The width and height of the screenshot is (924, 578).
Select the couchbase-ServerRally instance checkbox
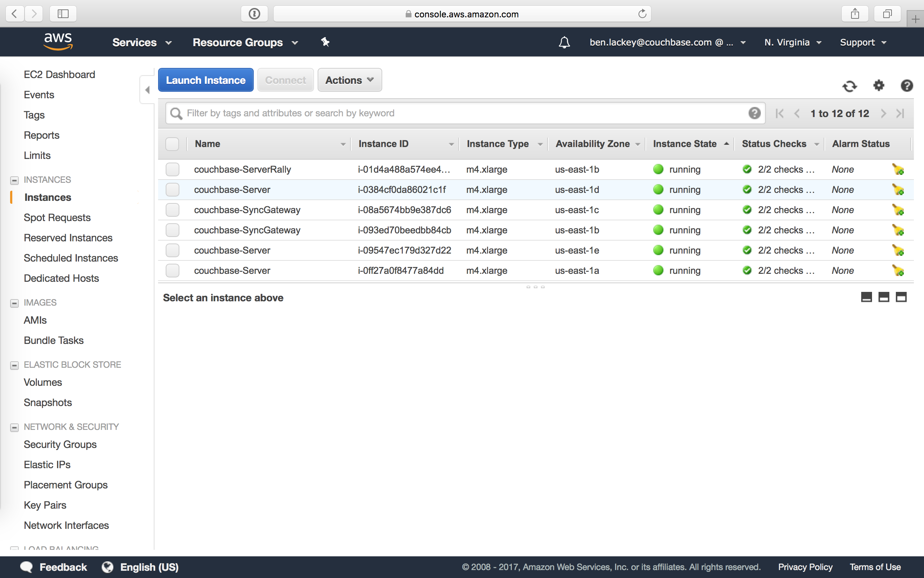tap(172, 169)
